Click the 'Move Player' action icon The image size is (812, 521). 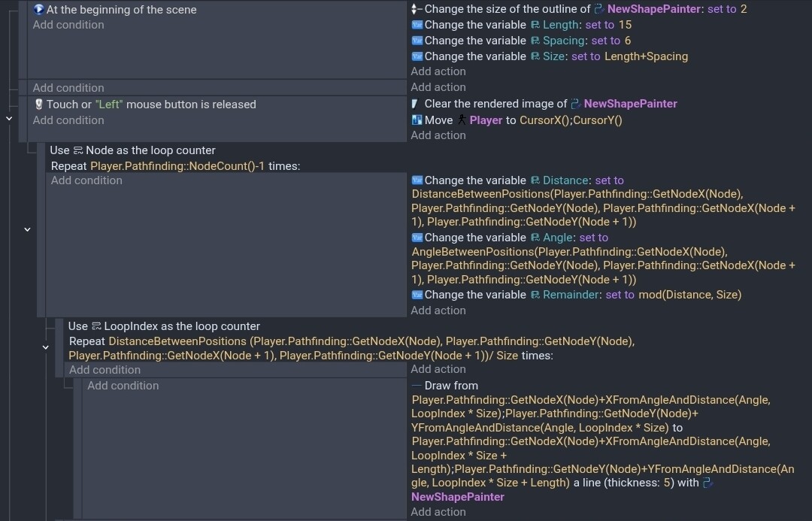coord(417,120)
